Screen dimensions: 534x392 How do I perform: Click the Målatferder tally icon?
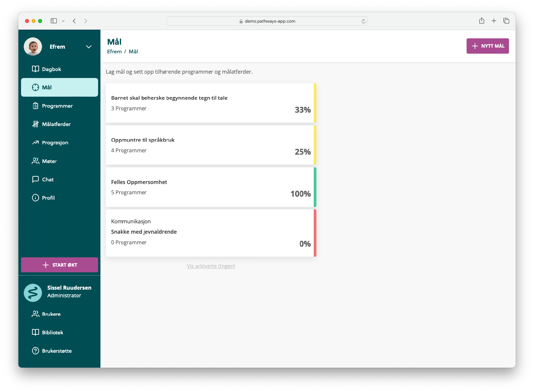(x=35, y=124)
